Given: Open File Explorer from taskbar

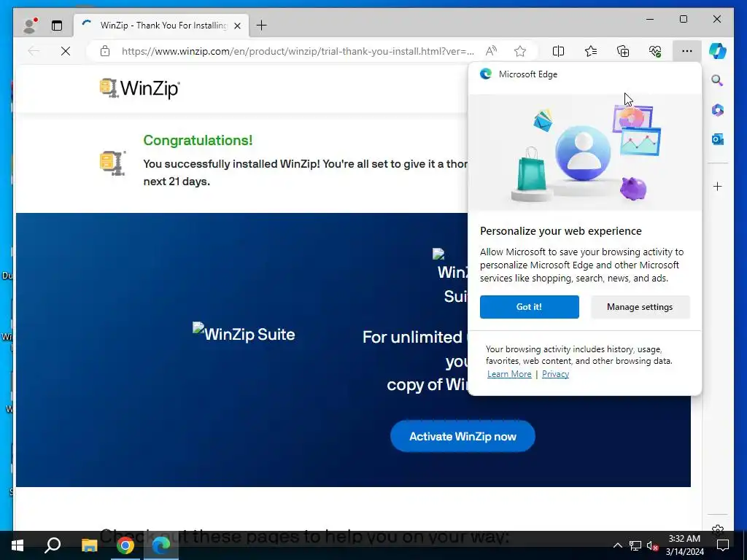Looking at the screenshot, I should point(89,545).
